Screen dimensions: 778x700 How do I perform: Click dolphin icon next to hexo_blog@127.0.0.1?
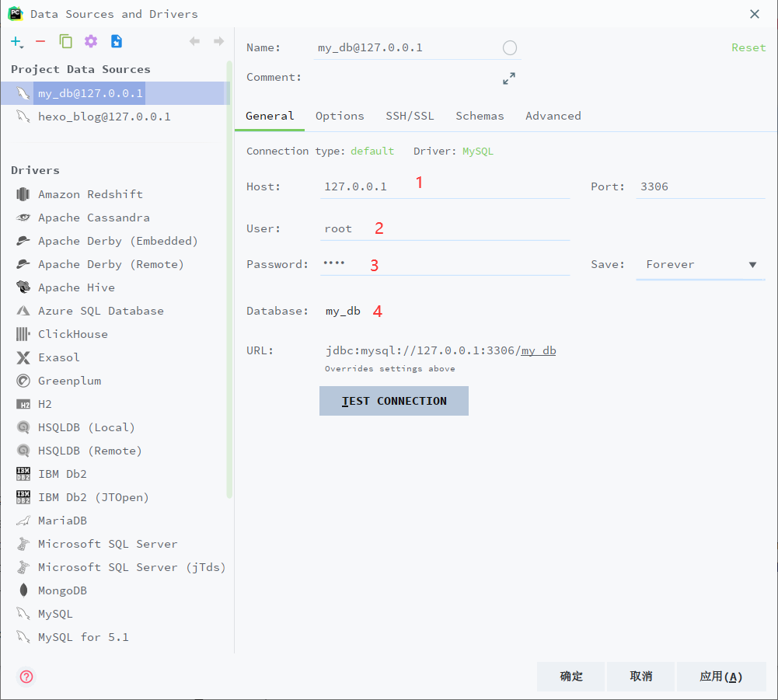pos(23,117)
